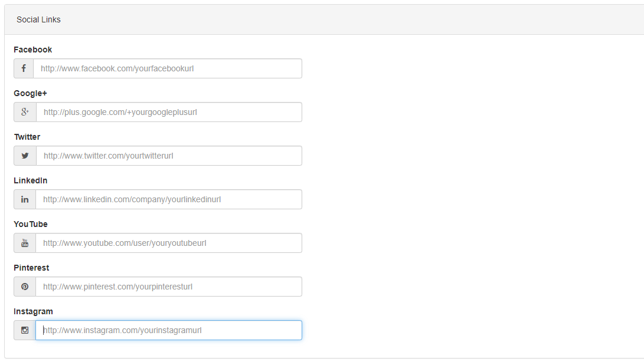The height and width of the screenshot is (362, 644).
Task: Focus the Facebook URL input field
Action: click(168, 68)
